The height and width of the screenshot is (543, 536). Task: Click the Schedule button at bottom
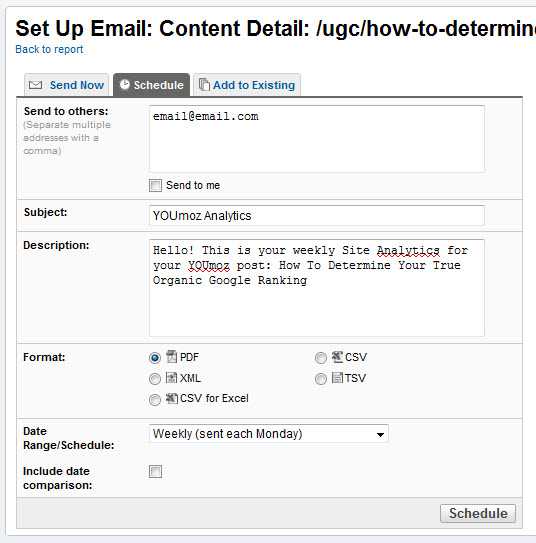click(478, 513)
